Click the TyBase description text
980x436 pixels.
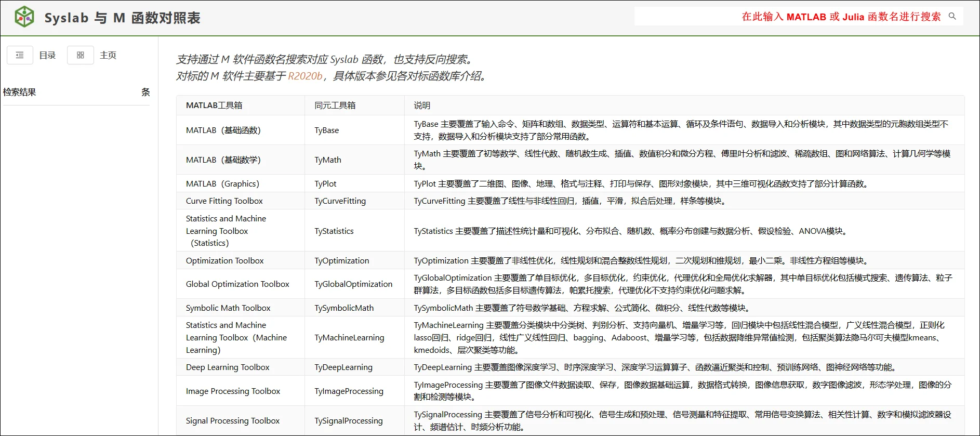point(681,130)
